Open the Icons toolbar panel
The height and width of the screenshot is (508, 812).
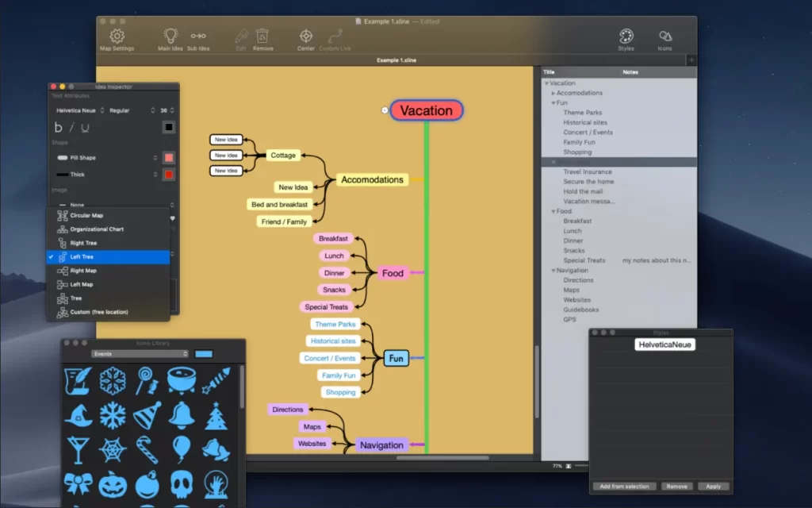(x=665, y=37)
